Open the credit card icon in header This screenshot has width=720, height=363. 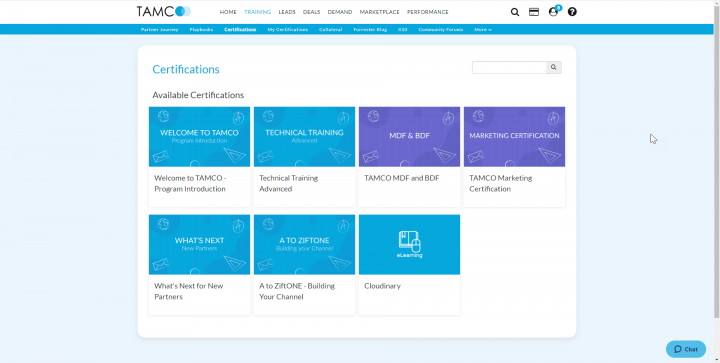point(534,12)
